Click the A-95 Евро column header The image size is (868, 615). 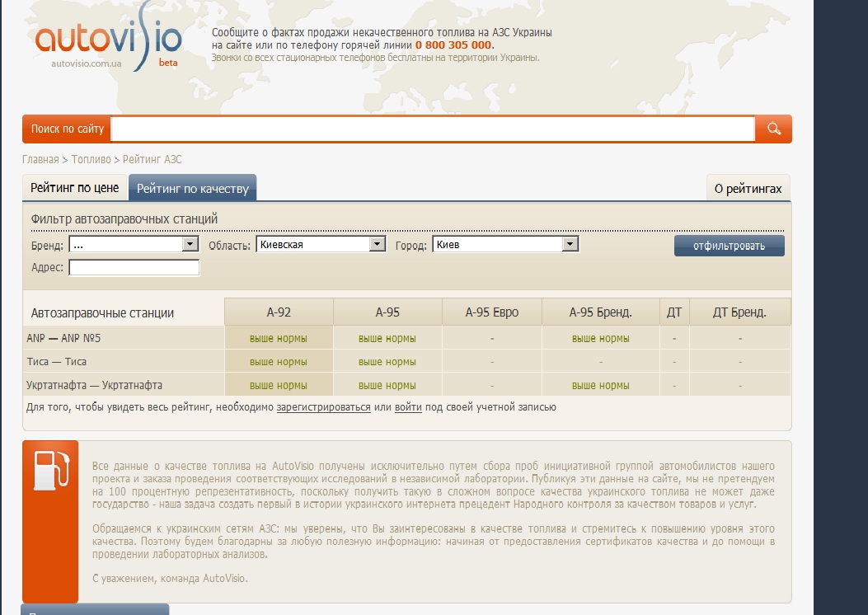(492, 312)
